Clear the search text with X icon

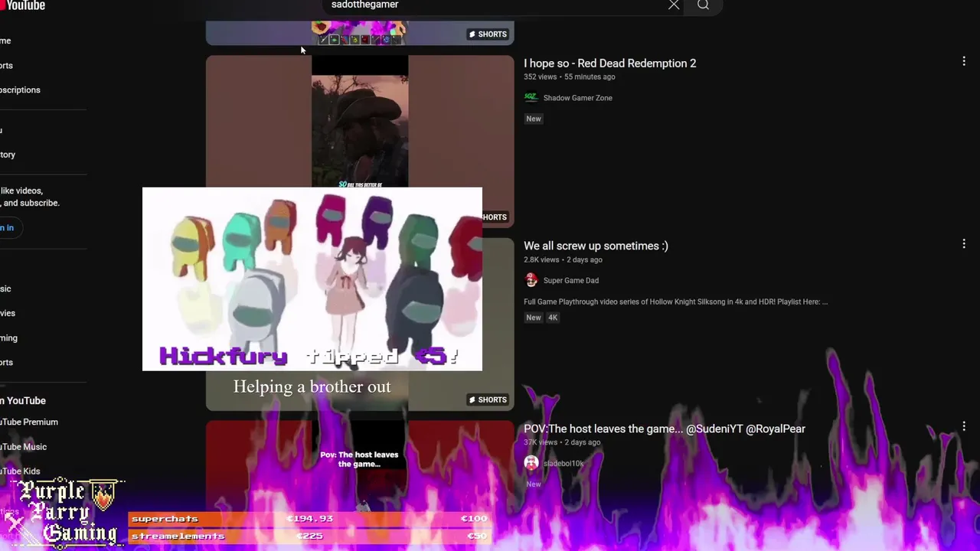(x=674, y=5)
